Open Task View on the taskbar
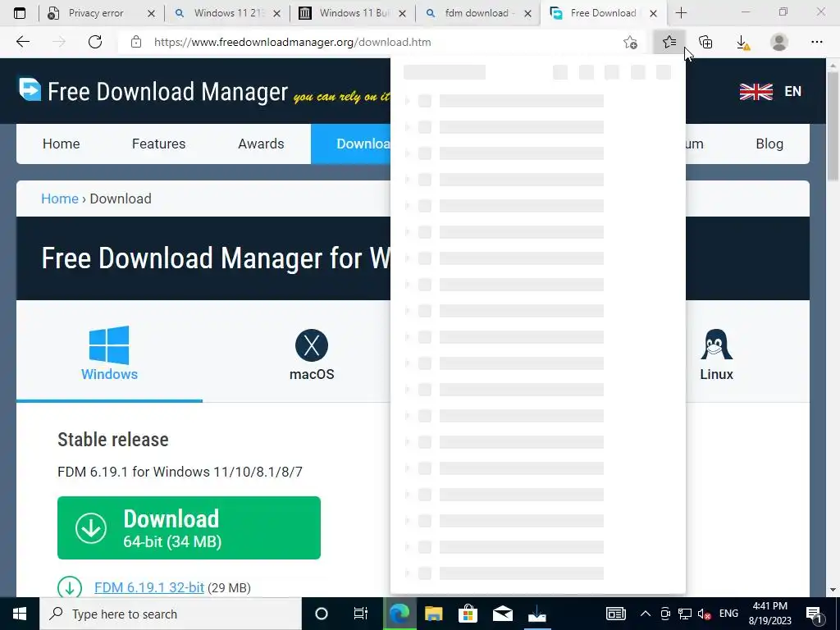The width and height of the screenshot is (840, 630). coord(361,614)
